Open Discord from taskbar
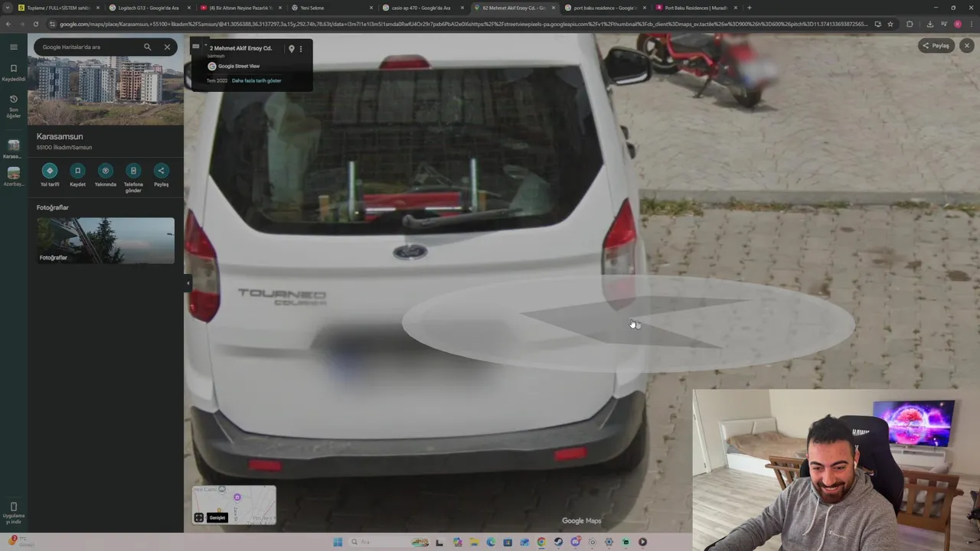The height and width of the screenshot is (551, 980). point(575,542)
